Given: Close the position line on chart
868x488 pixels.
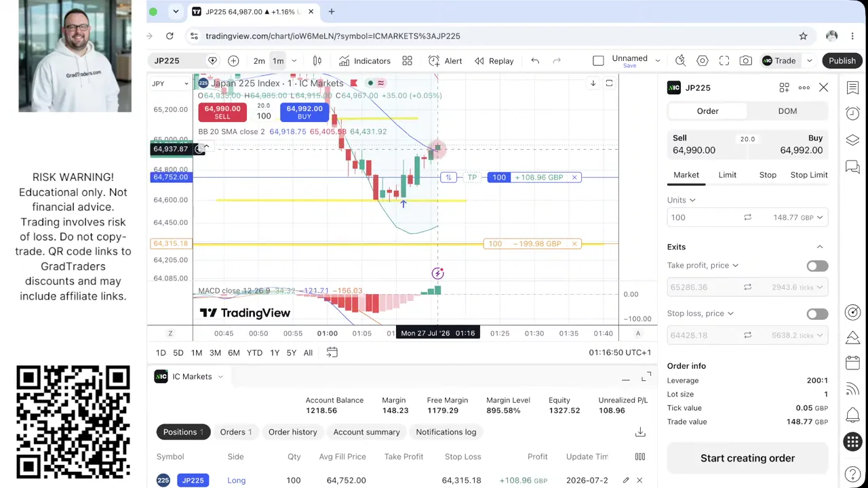Looking at the screenshot, I should tap(574, 178).
